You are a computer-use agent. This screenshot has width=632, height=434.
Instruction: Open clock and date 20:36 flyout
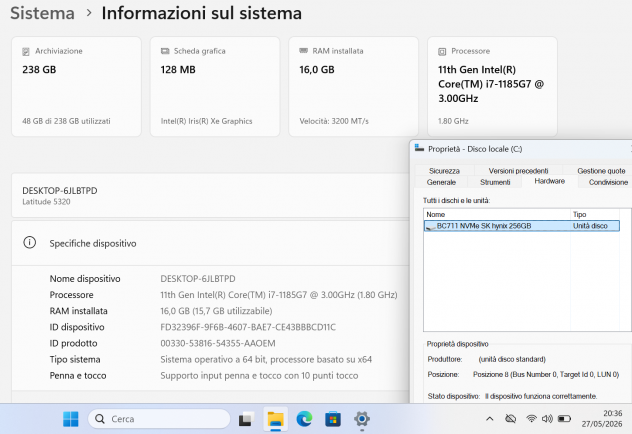click(602, 419)
